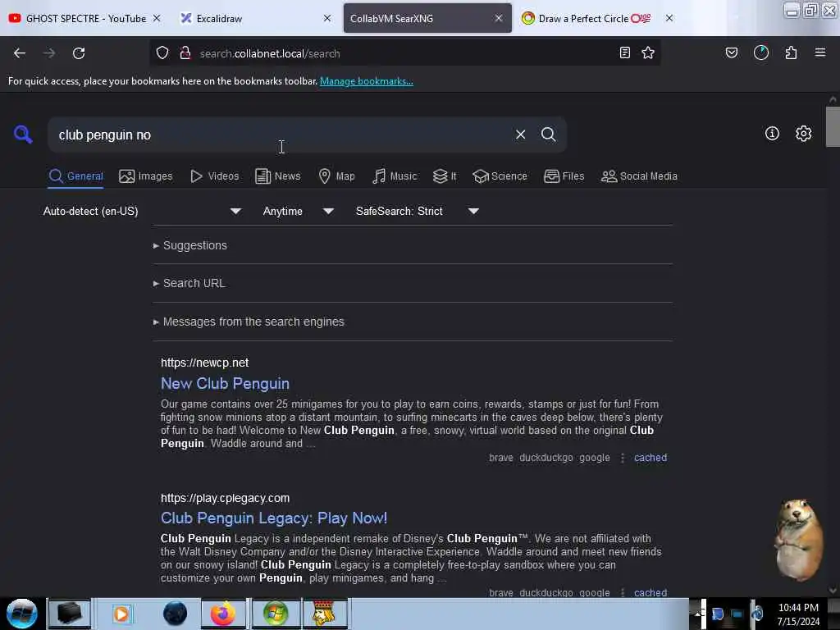Image resolution: width=840 pixels, height=630 pixels.
Task: Close the Excalidraw tab
Action: (x=327, y=18)
